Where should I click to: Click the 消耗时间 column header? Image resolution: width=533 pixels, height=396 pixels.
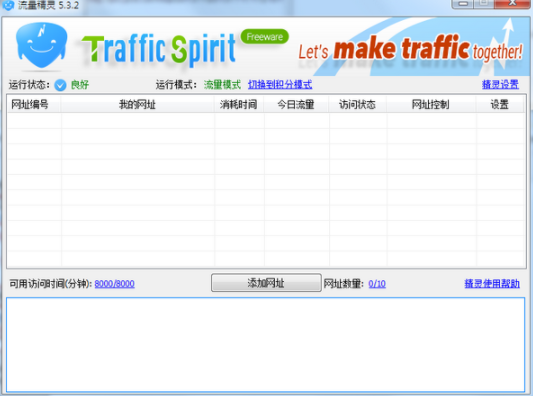point(239,104)
